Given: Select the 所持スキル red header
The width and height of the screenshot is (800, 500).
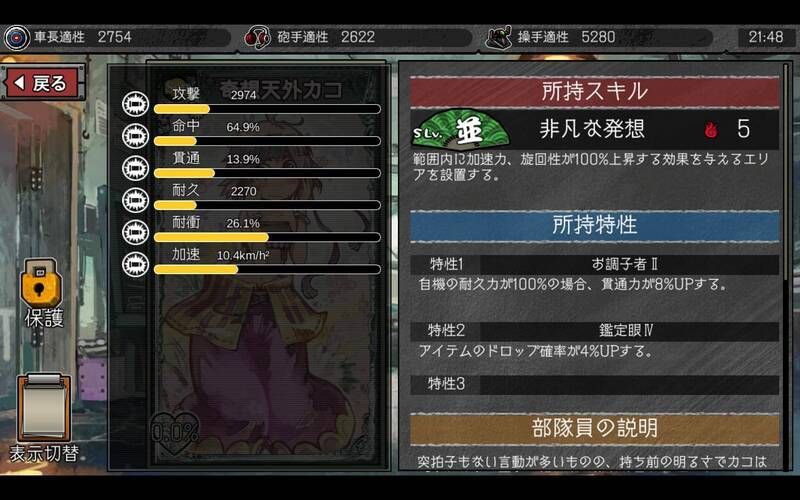Looking at the screenshot, I should [594, 92].
